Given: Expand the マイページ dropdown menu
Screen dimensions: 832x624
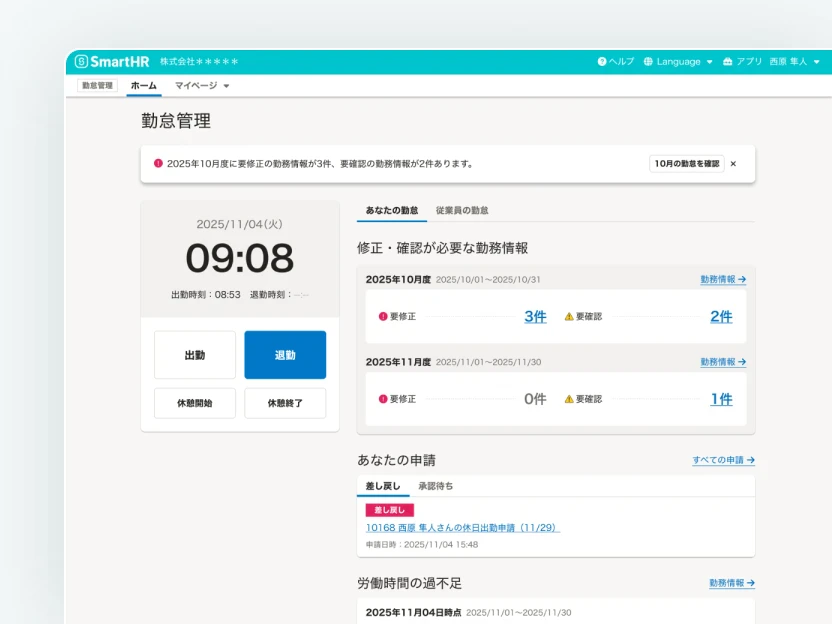Looking at the screenshot, I should (202, 86).
